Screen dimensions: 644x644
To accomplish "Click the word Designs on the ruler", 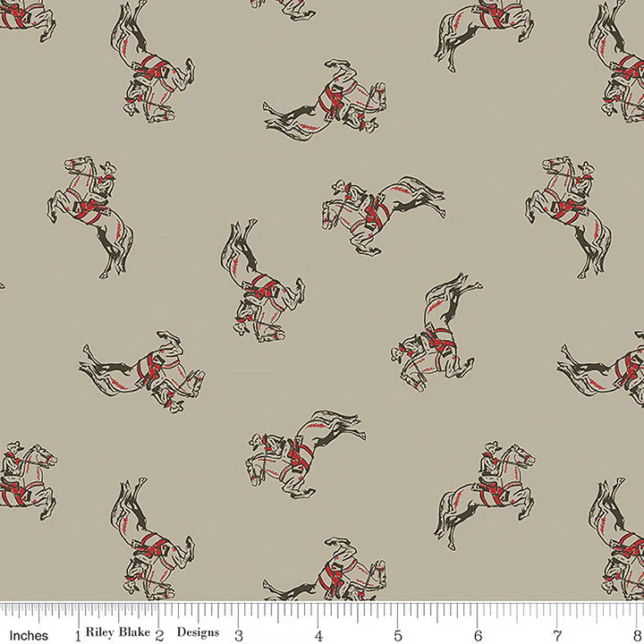I will tap(199, 630).
